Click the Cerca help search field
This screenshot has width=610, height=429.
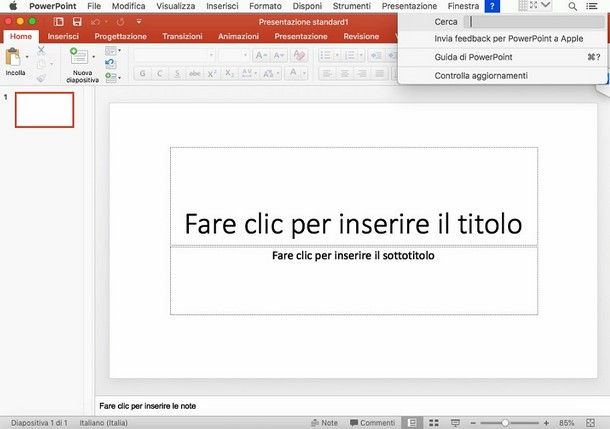click(534, 22)
